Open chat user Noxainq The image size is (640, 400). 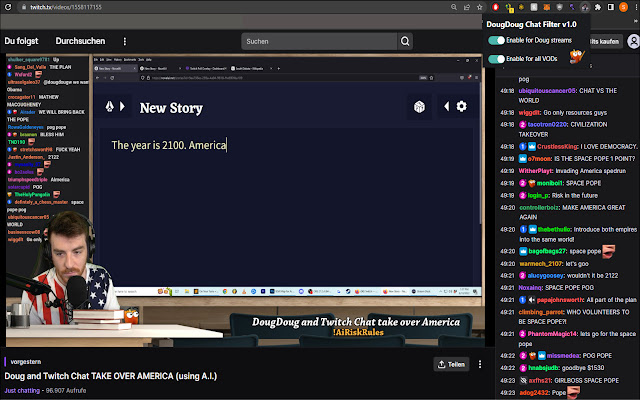pos(531,288)
